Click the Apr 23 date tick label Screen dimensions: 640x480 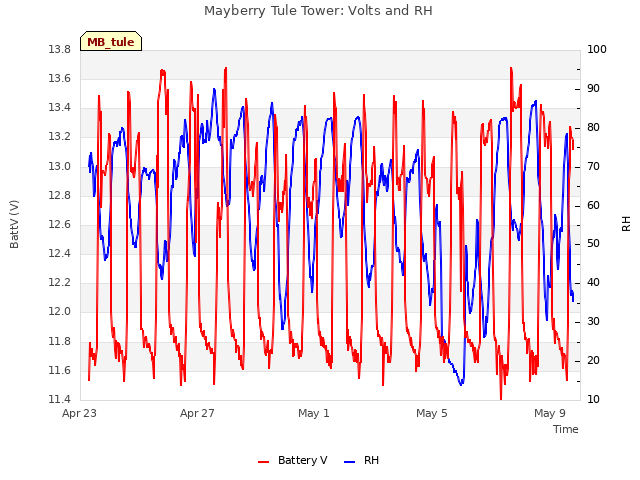point(79,413)
